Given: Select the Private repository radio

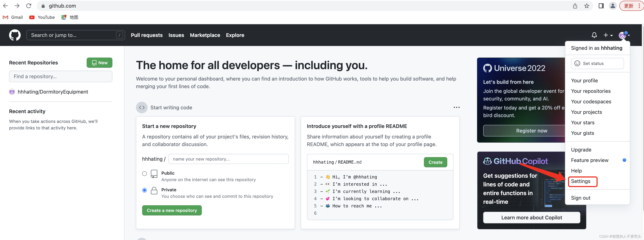Looking at the screenshot, I should [145, 190].
